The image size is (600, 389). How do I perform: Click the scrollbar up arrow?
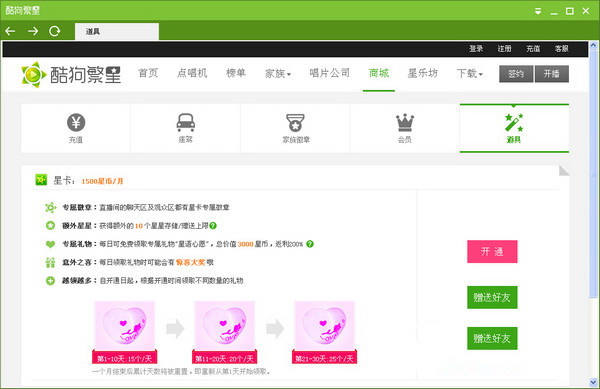point(593,45)
